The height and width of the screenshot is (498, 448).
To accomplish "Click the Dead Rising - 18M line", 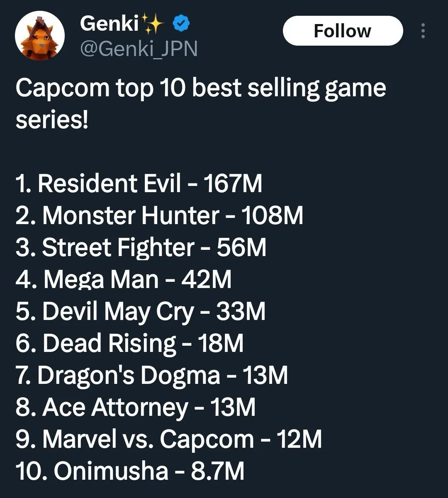I will tap(129, 344).
